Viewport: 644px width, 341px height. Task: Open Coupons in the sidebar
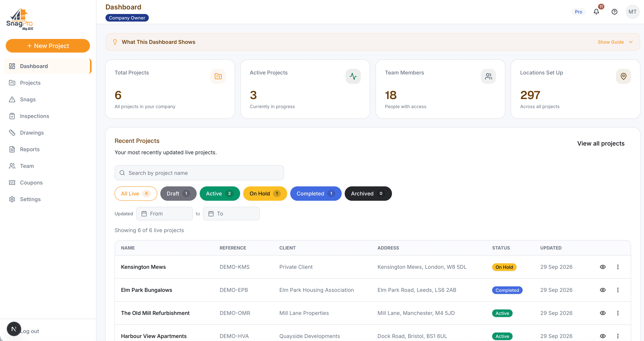[47, 182]
